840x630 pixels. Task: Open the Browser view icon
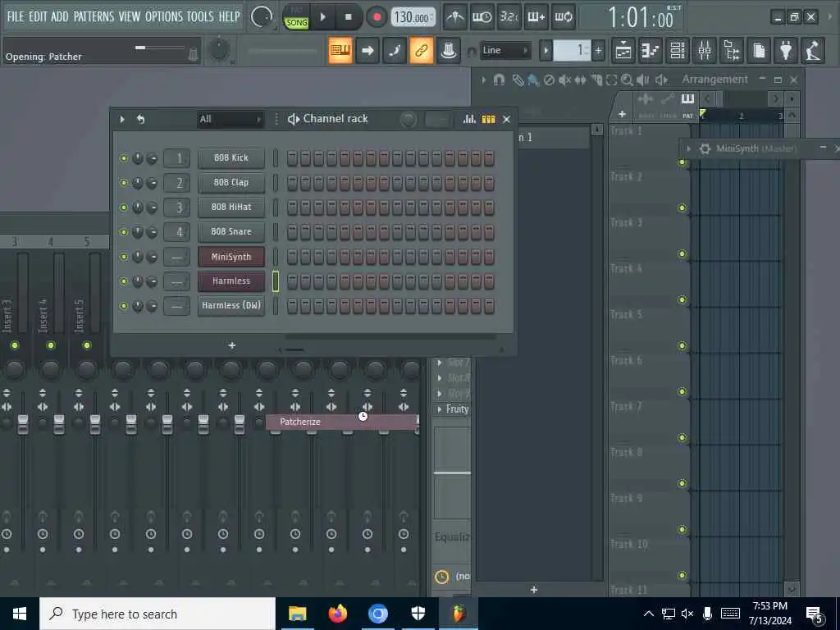tap(732, 50)
